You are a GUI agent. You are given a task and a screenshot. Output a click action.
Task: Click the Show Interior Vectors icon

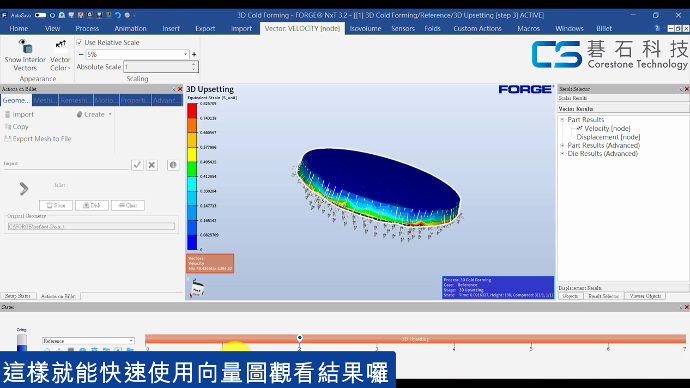click(25, 46)
